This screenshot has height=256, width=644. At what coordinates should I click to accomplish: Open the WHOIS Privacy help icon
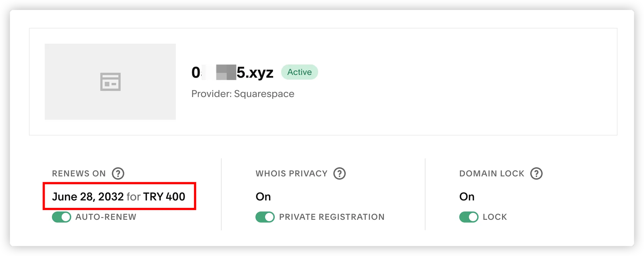tap(339, 174)
